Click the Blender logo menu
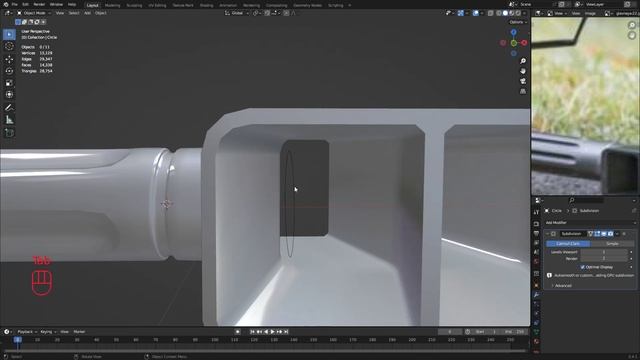640x360 pixels. pyautogui.click(x=6, y=4)
